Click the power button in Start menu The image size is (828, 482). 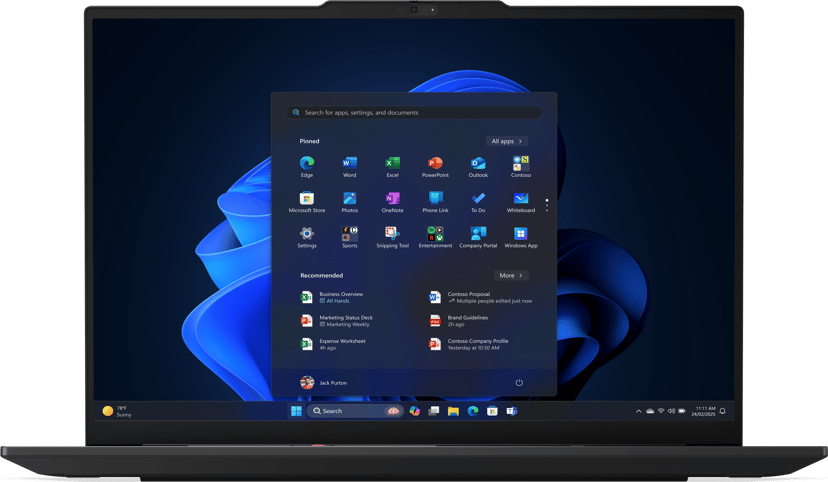tap(519, 383)
